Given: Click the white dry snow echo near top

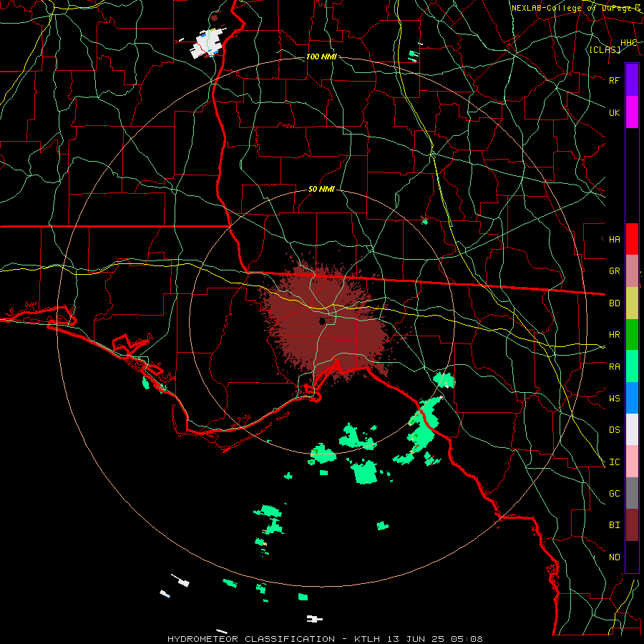Looking at the screenshot, I should [208, 42].
